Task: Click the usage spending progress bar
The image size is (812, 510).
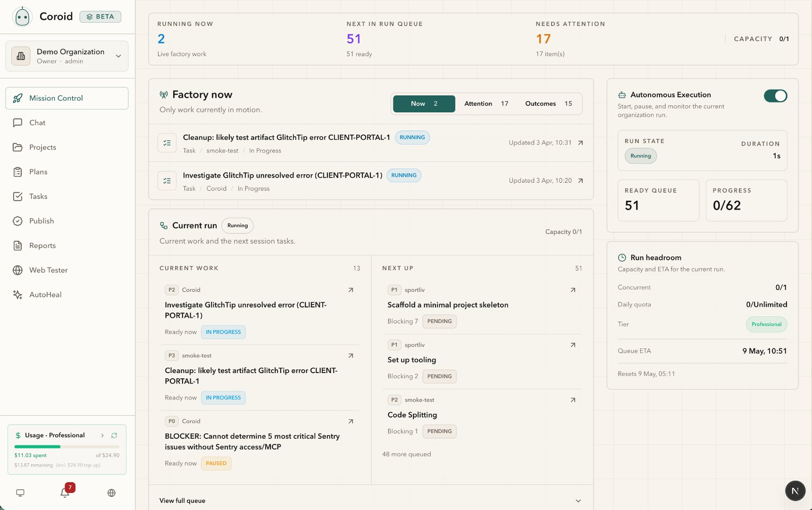Action: coord(67,447)
